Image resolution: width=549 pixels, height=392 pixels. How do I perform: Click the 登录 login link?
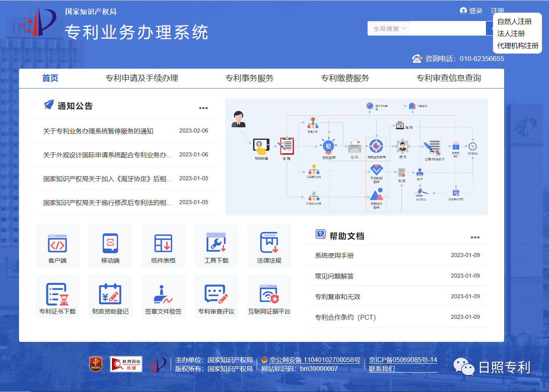pyautogui.click(x=475, y=11)
